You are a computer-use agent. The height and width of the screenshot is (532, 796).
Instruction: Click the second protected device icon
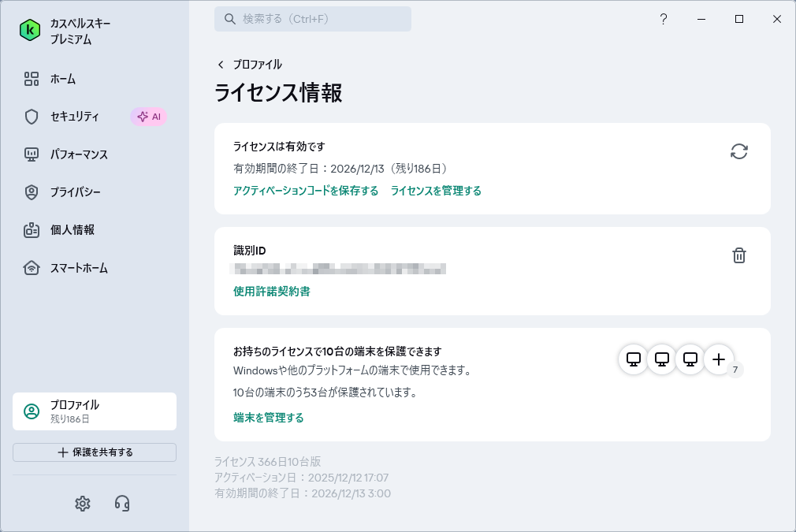(x=662, y=359)
